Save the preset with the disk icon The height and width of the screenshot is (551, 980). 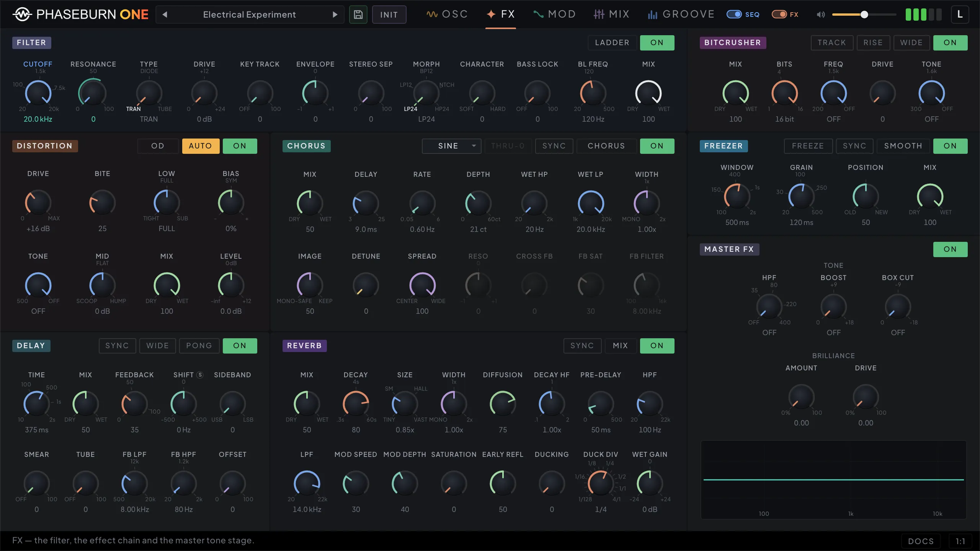[358, 15]
